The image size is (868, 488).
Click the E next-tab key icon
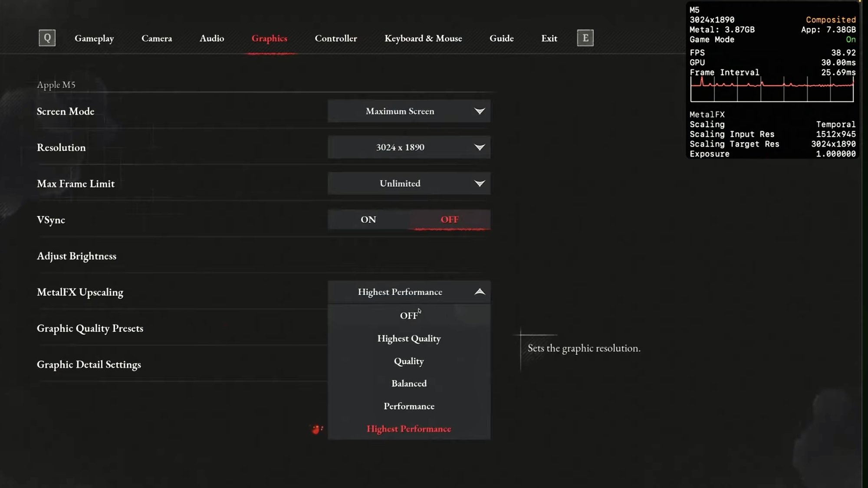[x=585, y=38]
